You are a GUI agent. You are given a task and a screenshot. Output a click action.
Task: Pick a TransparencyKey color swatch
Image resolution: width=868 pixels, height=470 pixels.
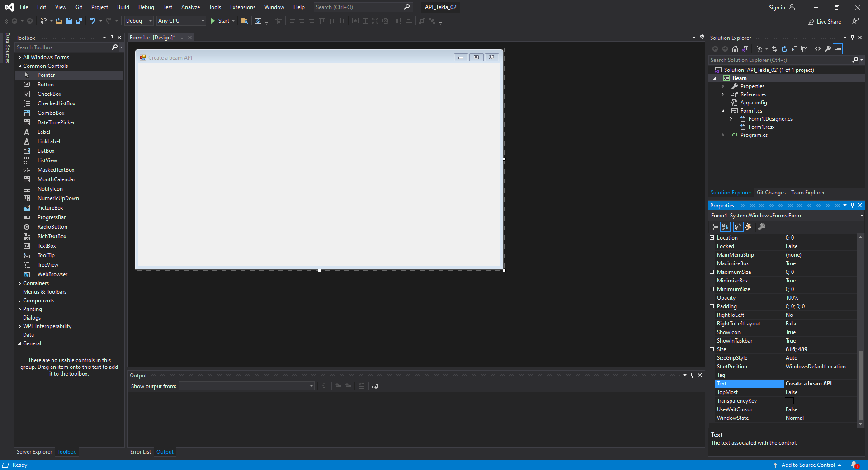[789, 400]
